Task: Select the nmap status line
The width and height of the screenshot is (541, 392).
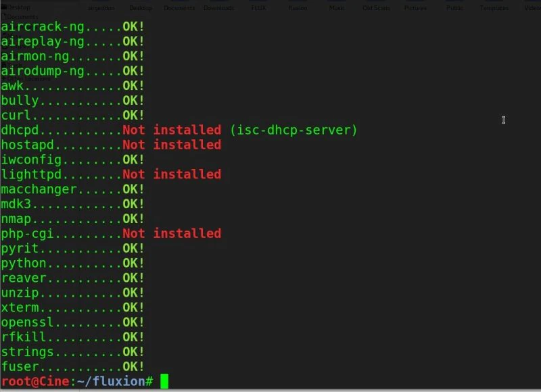Action: pyautogui.click(x=72, y=219)
